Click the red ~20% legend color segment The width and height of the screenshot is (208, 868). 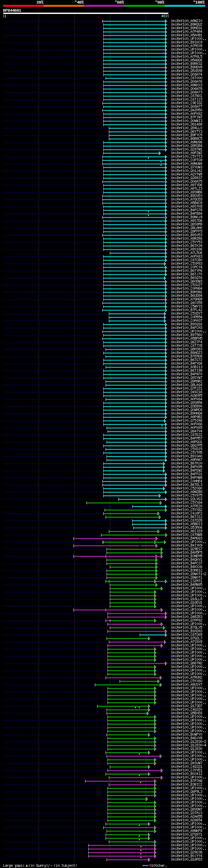pyautogui.click(x=23, y=6)
